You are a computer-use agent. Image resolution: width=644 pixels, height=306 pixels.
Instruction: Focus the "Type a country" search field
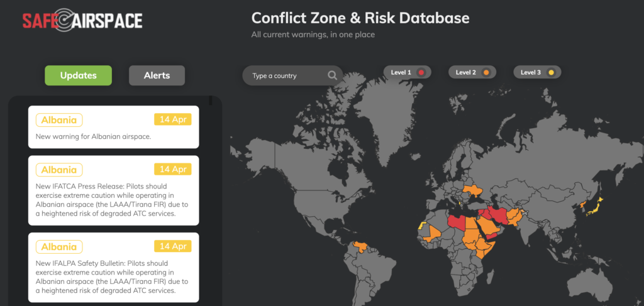(286, 76)
